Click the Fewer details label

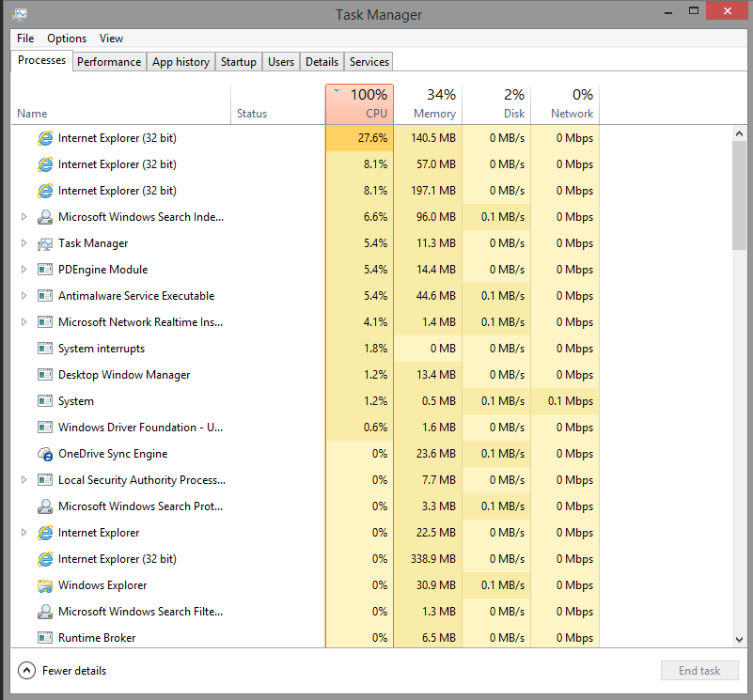point(74,671)
